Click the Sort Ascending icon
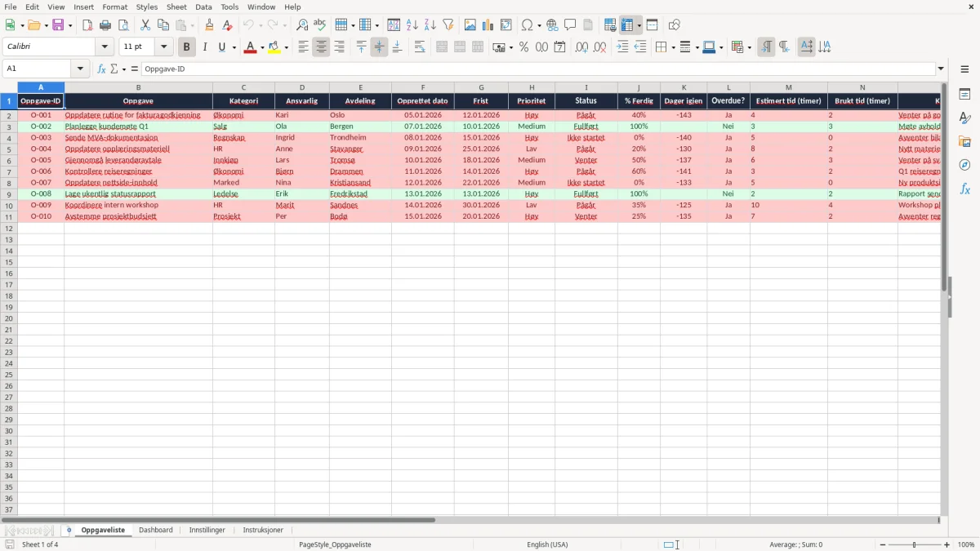The height and width of the screenshot is (551, 980). 412,25
